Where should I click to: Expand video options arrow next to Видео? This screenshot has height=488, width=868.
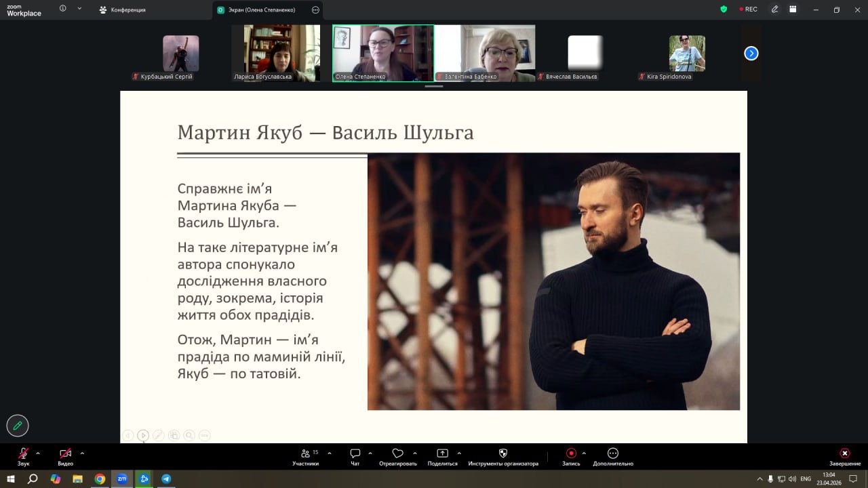[82, 453]
